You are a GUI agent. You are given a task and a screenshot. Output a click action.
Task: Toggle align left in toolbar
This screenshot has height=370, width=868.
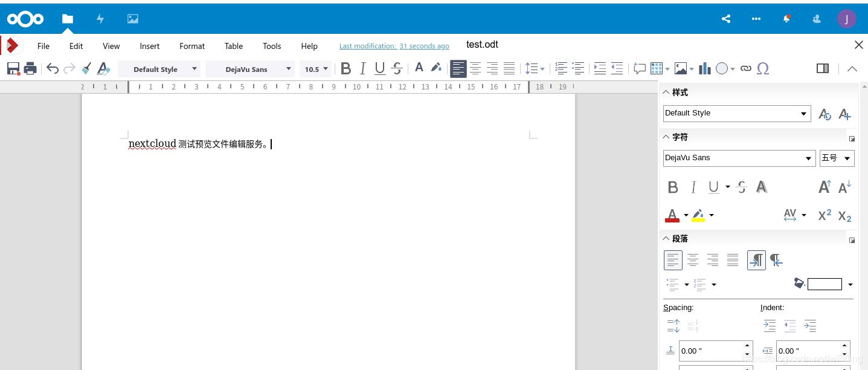point(458,69)
